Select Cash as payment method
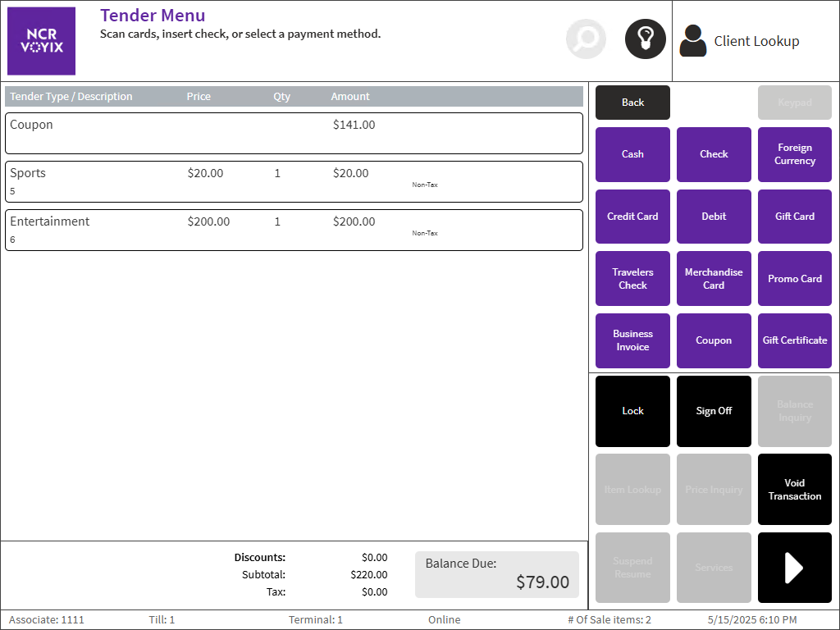This screenshot has width=840, height=630. coord(632,154)
